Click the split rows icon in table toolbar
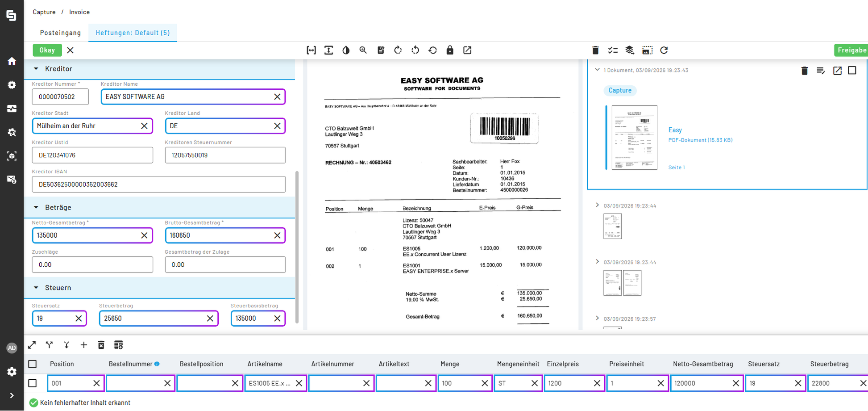Viewport: 868px width, 411px height. pos(49,345)
